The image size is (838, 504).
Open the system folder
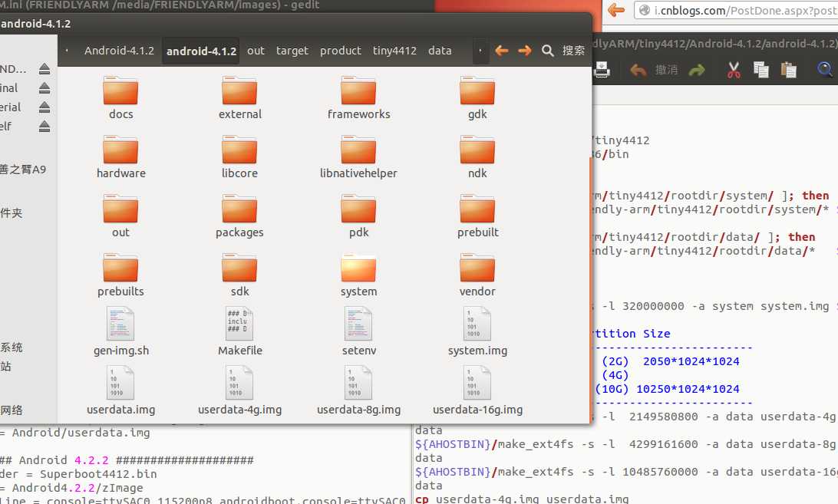tap(358, 276)
